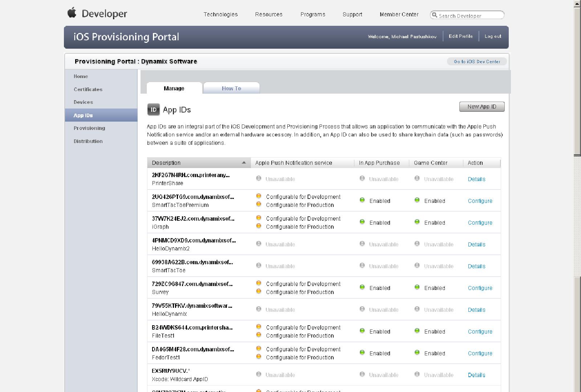Configure the Survey App ID

480,288
